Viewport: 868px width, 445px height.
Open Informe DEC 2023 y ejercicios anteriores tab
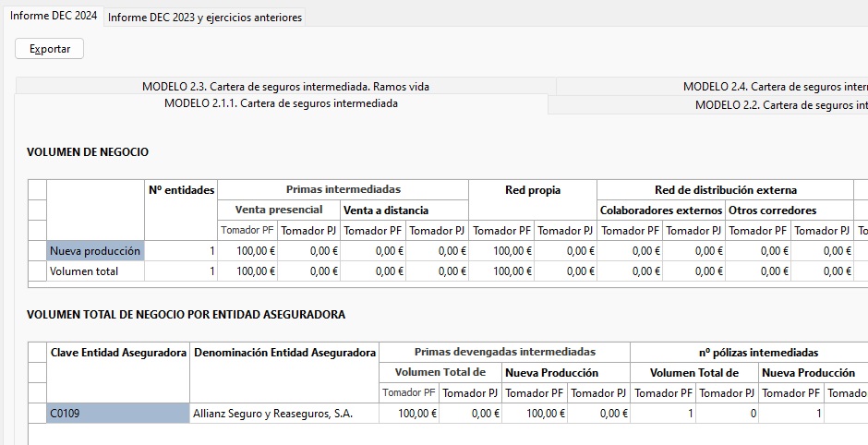pyautogui.click(x=205, y=18)
